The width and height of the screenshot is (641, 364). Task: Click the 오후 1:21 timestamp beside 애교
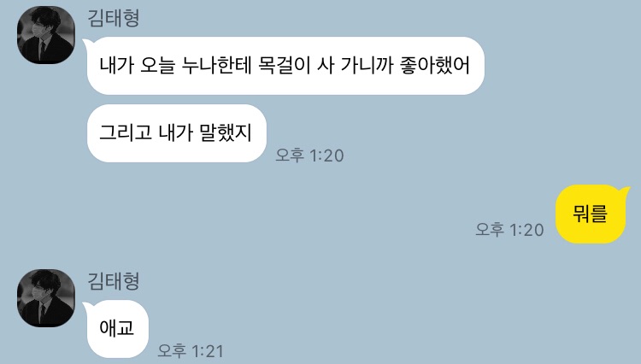191,351
